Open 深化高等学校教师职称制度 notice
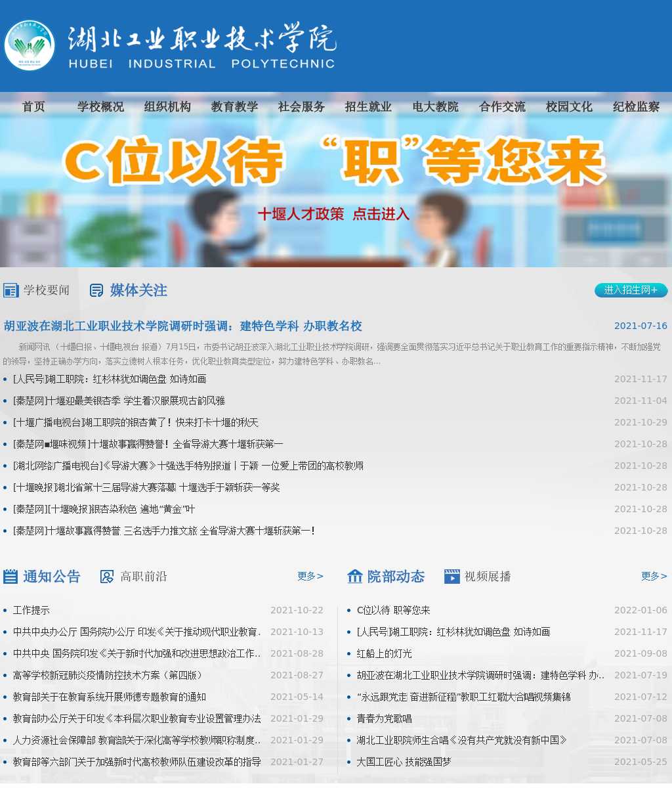Screen dimensions: 672x788 tap(137, 740)
